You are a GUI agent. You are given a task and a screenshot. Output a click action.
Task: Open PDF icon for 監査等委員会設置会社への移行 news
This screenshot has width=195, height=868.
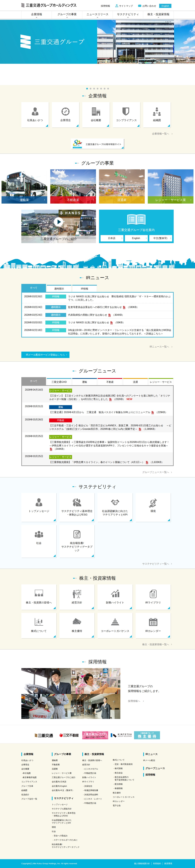click(x=124, y=307)
